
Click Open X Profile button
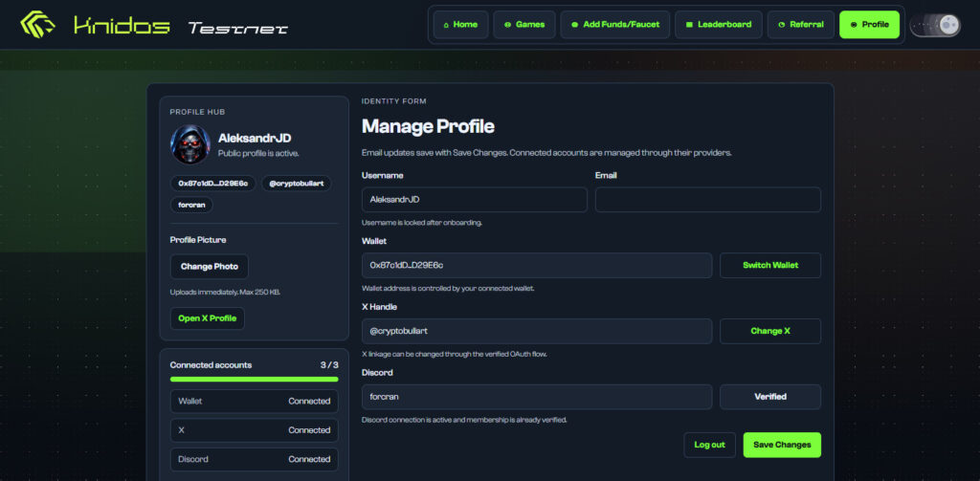point(207,317)
